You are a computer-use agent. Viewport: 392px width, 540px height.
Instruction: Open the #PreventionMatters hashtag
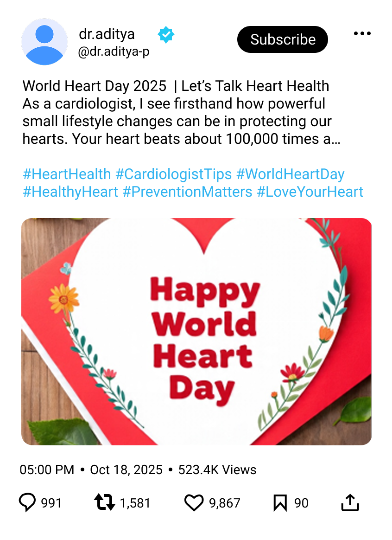(x=188, y=191)
